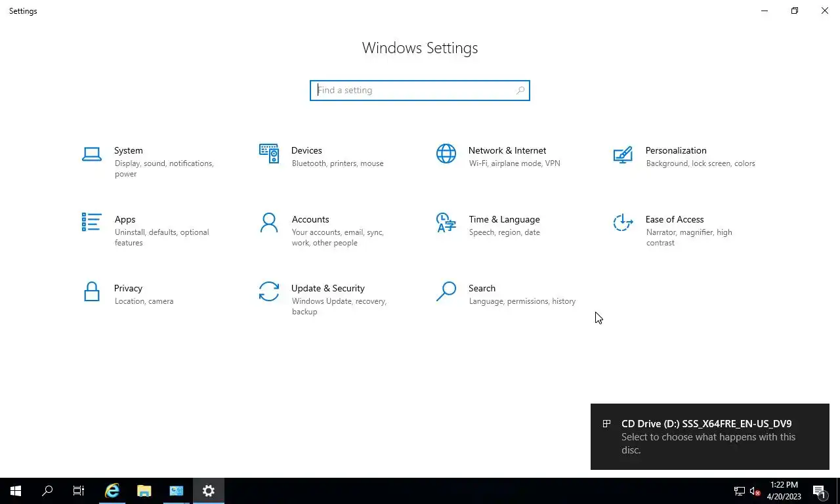Screen dimensions: 840x504
Task: Select the Settings gear taskbar button
Action: coord(209,491)
